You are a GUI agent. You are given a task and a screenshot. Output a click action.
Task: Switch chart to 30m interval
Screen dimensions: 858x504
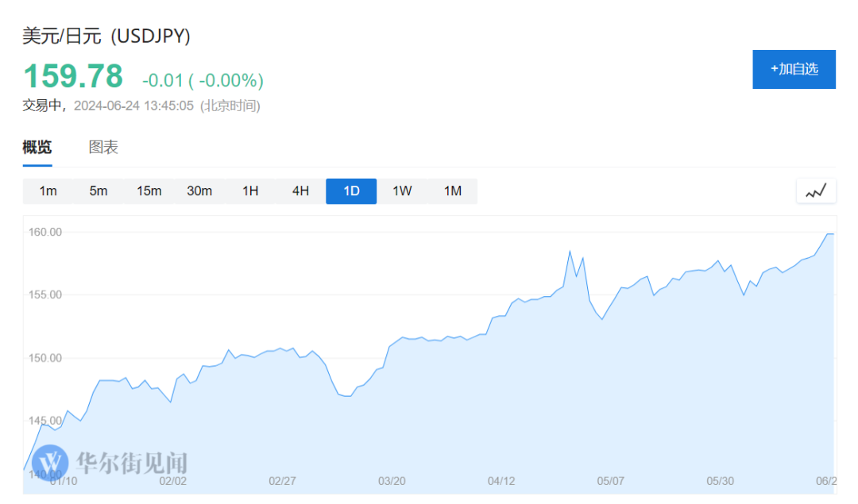(x=199, y=191)
